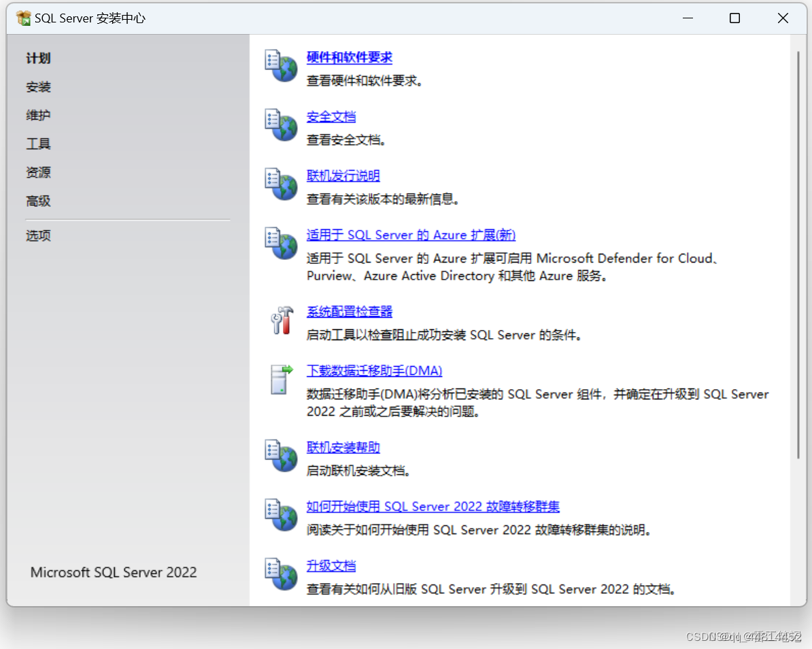Click the globe icon beside 故障转移群集 entry
This screenshot has width=812, height=649.
pyautogui.click(x=281, y=514)
